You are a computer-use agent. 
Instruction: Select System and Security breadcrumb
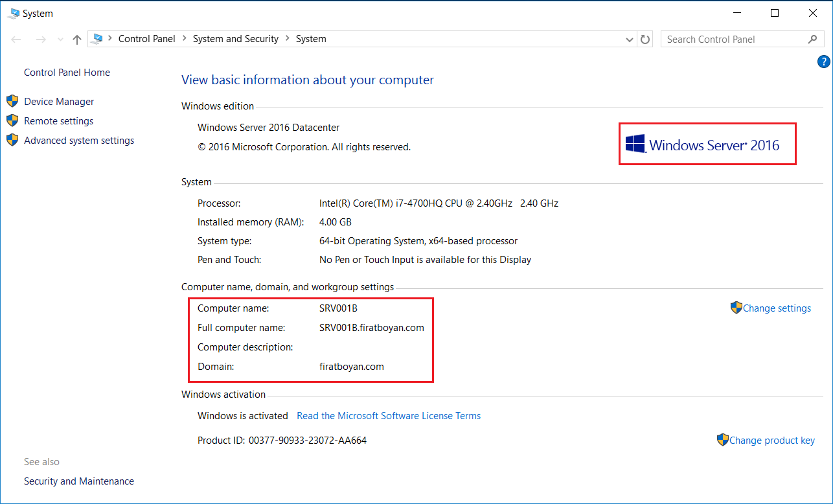coord(236,39)
